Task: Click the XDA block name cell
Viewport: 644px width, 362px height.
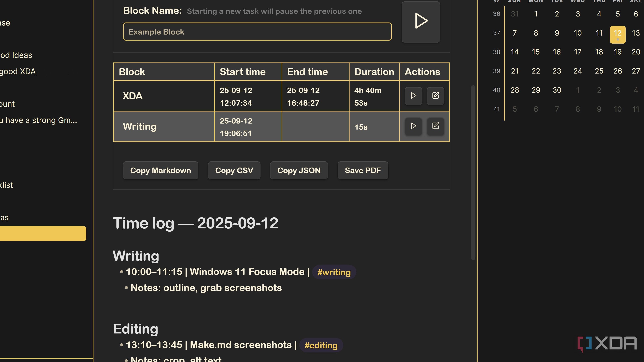Action: 164,96
